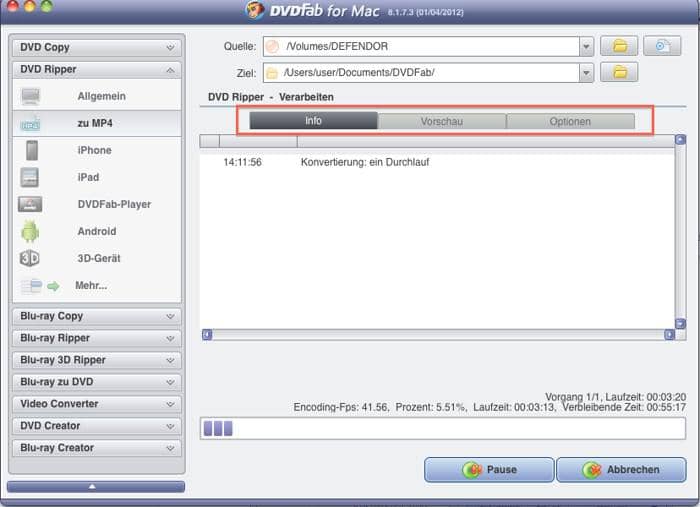Expand the Blu-ray Creator section

point(97,448)
